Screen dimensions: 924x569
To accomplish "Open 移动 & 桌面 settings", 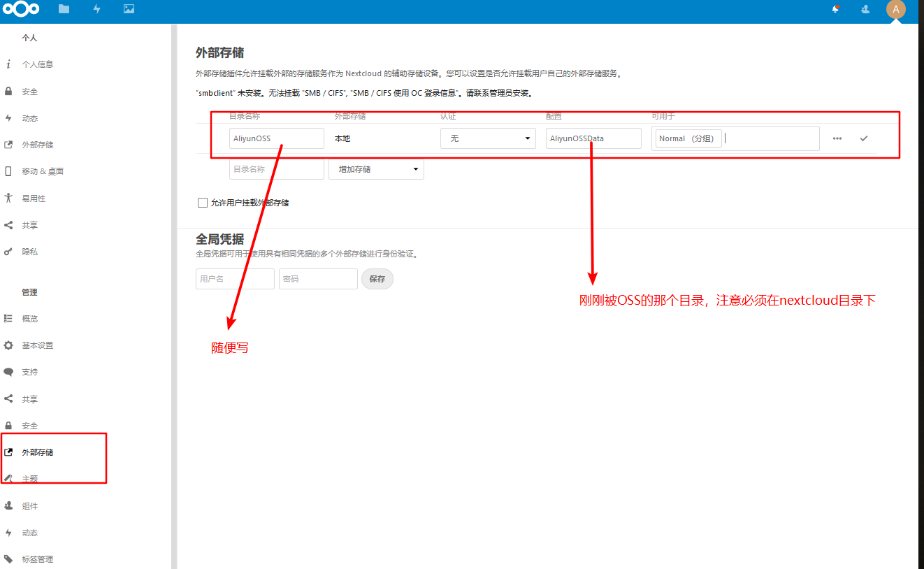I will (x=43, y=171).
